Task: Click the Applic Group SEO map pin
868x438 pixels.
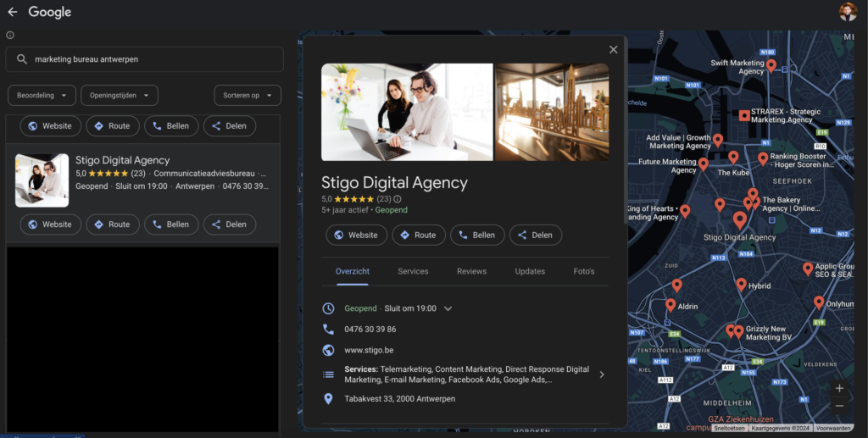Action: click(x=808, y=269)
